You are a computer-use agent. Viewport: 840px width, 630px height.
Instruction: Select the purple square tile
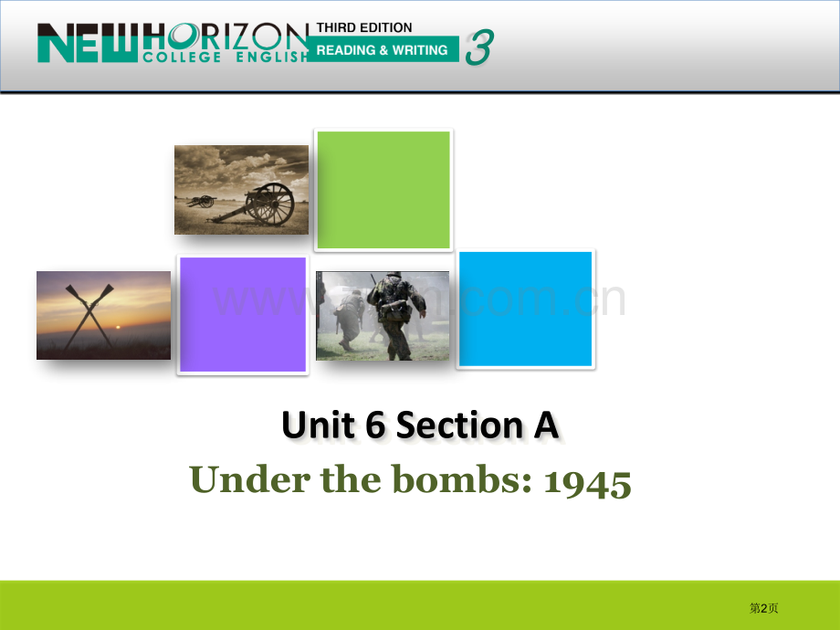[x=243, y=315]
